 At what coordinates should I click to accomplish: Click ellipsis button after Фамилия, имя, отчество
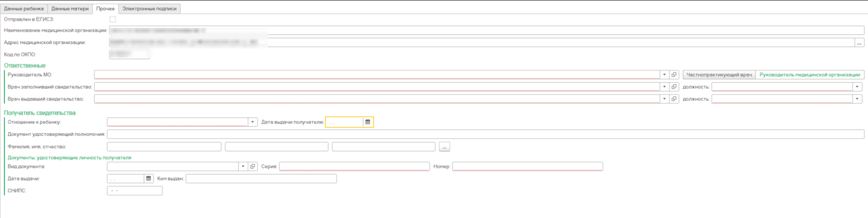coord(444,147)
